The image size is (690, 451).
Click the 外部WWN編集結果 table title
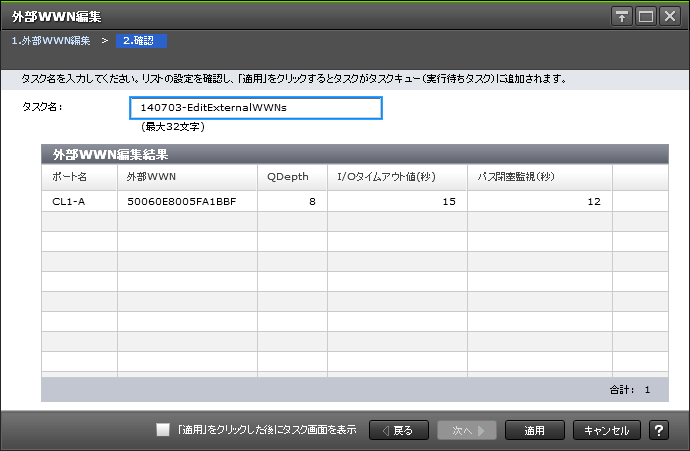pos(110,155)
